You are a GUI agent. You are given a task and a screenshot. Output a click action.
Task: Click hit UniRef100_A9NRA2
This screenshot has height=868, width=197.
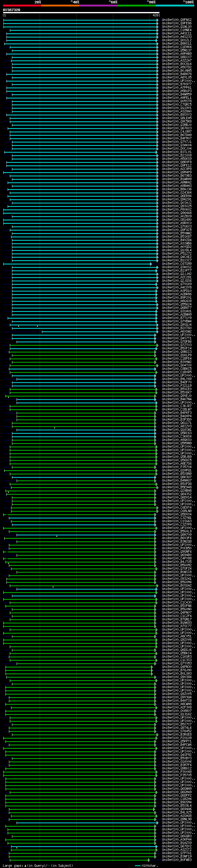coord(177,182)
